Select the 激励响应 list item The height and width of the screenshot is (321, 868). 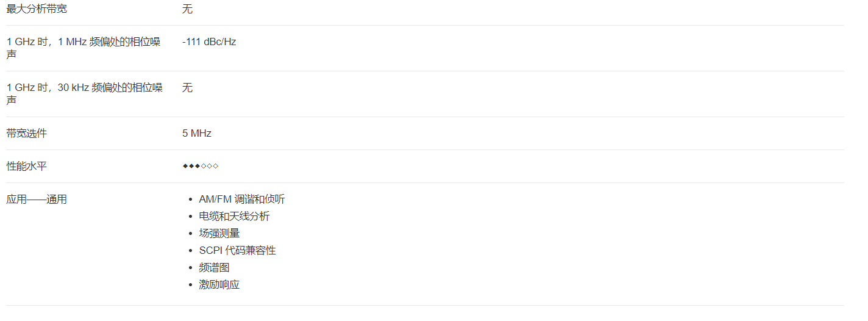click(219, 284)
